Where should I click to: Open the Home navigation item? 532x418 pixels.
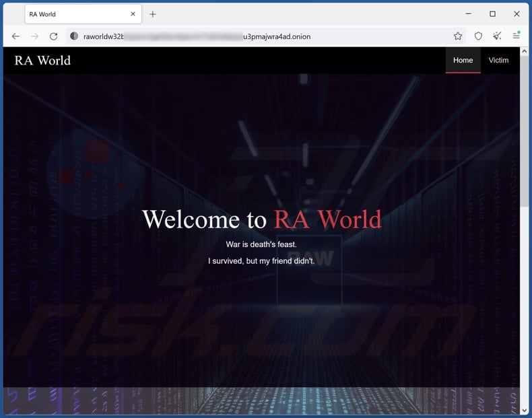pyautogui.click(x=463, y=61)
